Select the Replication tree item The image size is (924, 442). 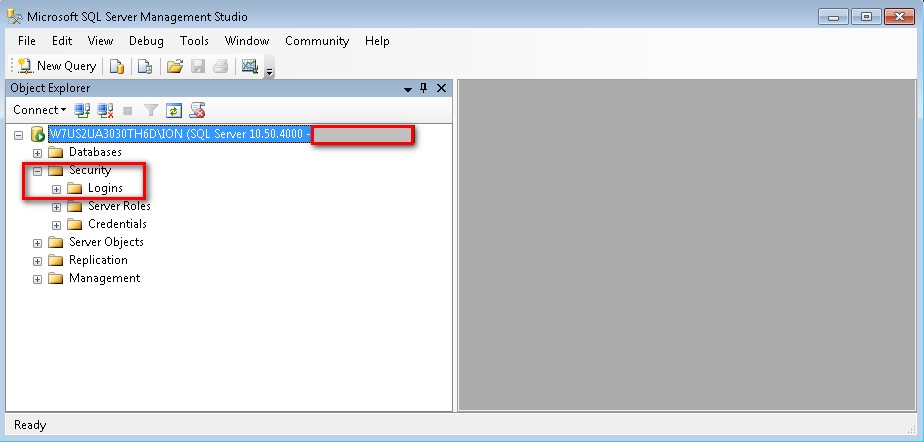click(98, 260)
